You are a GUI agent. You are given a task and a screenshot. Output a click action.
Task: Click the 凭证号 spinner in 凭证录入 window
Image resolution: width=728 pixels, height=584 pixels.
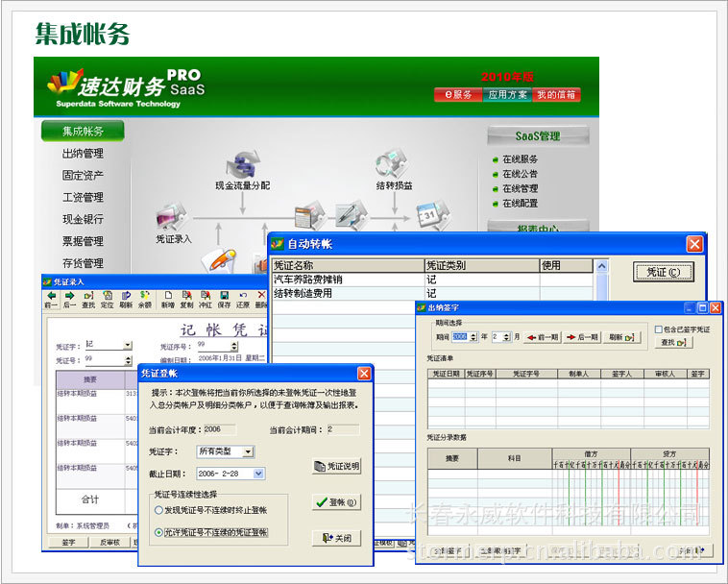128,360
